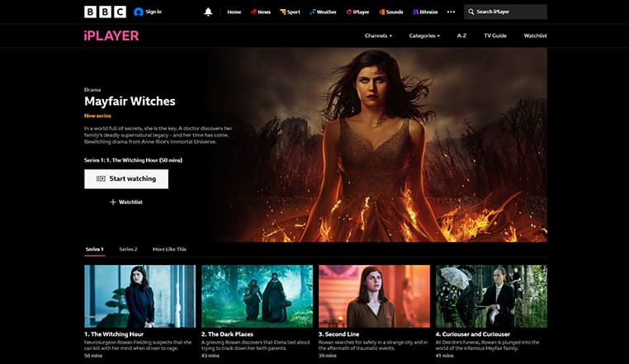The image size is (629, 364).
Task: Open Curiouser and Curiouser episode thumbnail
Action: tap(491, 296)
